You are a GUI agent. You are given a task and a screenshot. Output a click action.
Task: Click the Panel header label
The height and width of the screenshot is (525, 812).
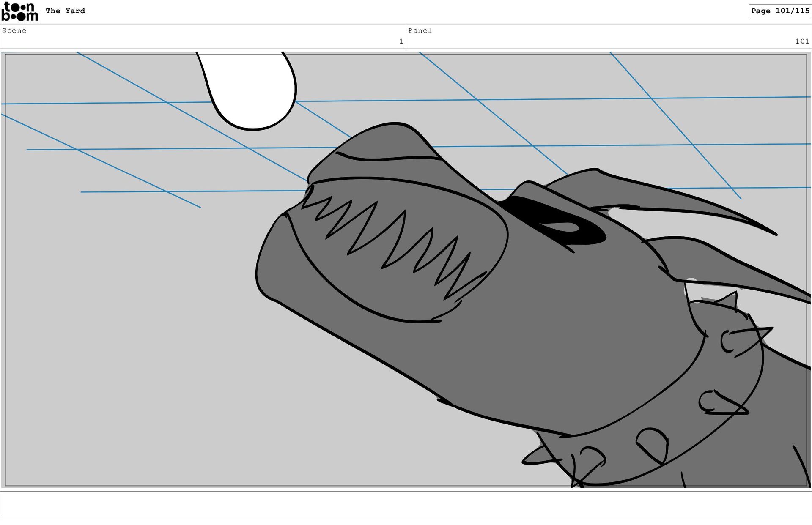tap(420, 30)
